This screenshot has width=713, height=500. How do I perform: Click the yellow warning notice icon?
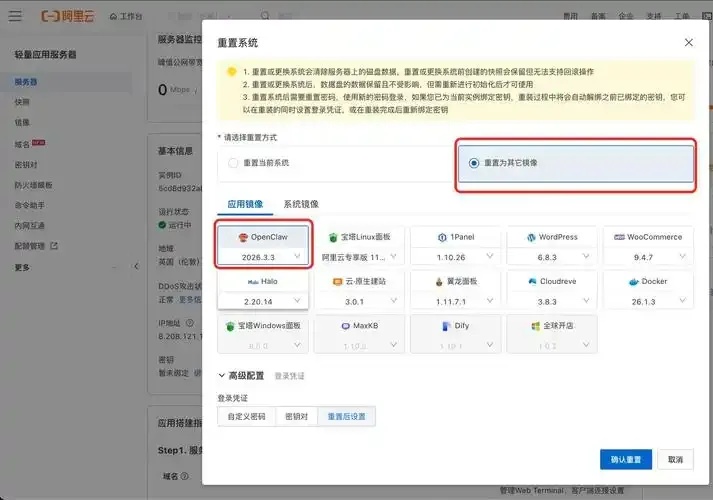tap(232, 72)
